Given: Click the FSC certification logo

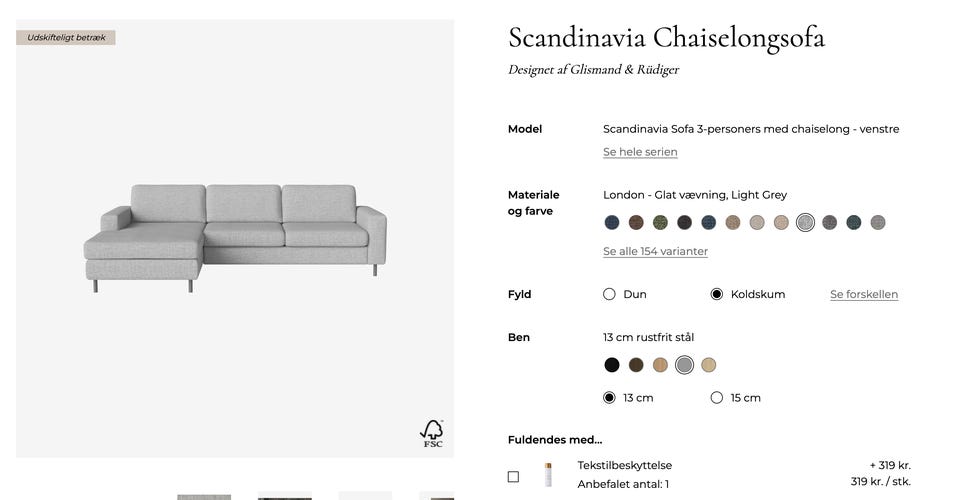Looking at the screenshot, I should [431, 433].
